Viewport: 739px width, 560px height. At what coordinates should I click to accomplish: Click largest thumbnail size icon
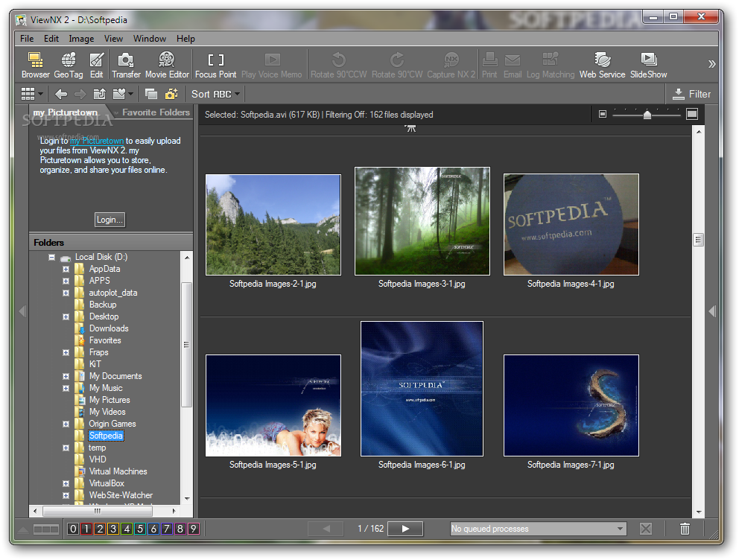point(692,114)
